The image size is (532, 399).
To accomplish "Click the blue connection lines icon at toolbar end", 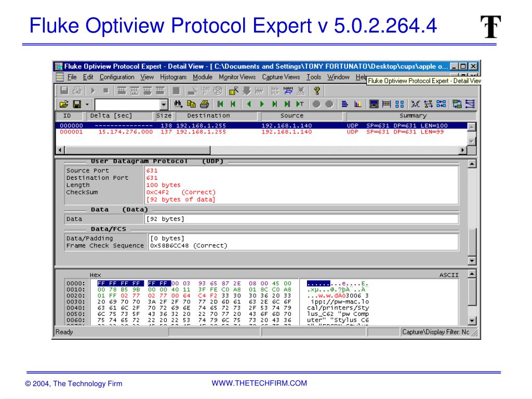I will (x=470, y=104).
